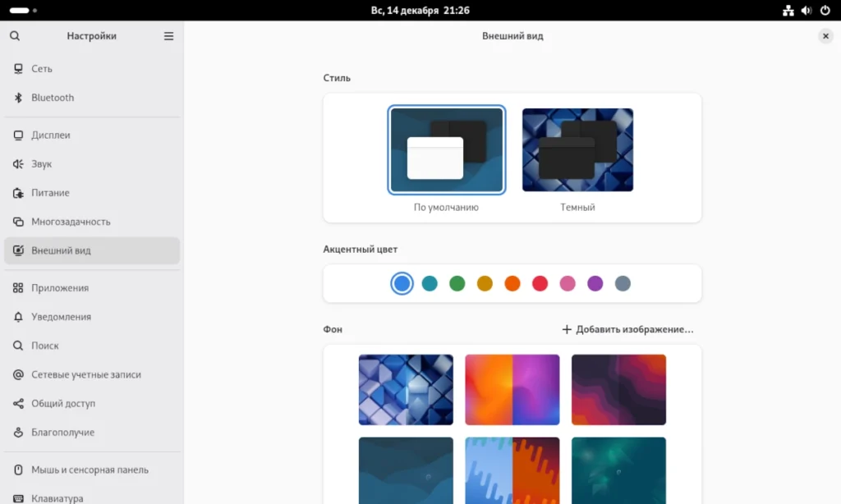Click the Bluetooth icon in sidebar
841x504 pixels.
[18, 98]
